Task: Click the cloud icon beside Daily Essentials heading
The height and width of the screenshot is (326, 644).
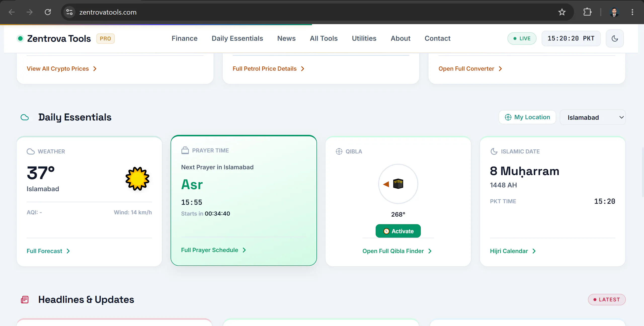Action: click(25, 117)
